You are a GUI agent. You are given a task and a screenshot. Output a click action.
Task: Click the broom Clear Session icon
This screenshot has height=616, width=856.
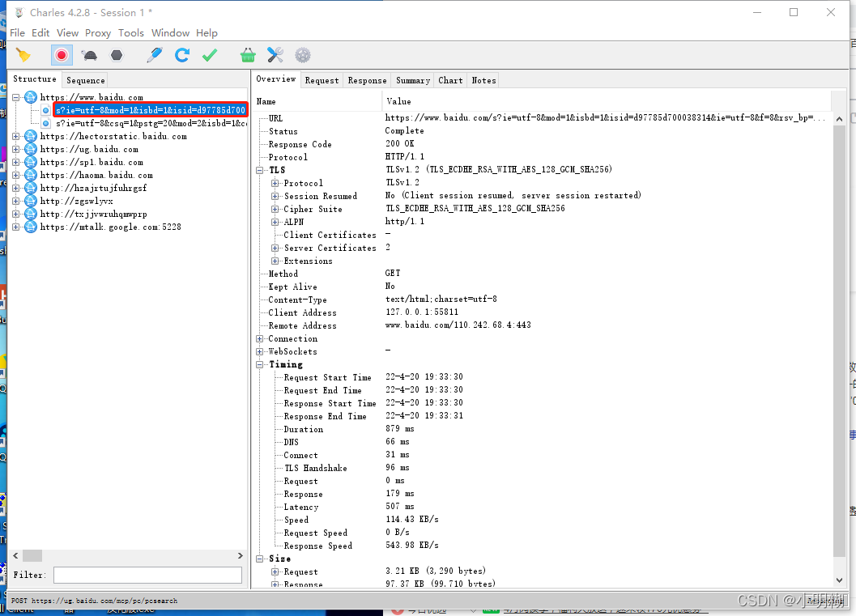(23, 55)
